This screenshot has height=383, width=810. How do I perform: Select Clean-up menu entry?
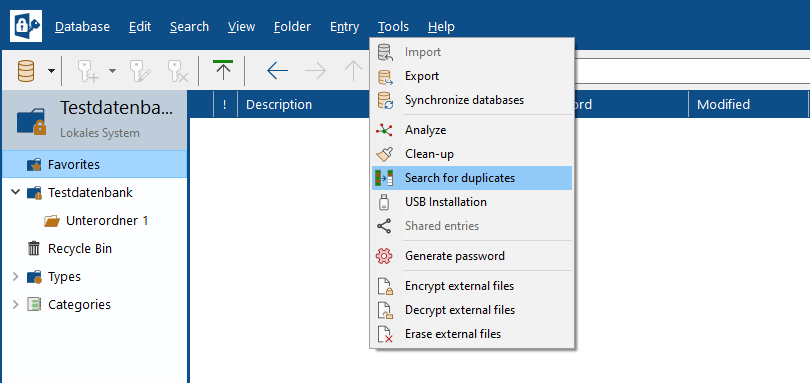point(472,154)
